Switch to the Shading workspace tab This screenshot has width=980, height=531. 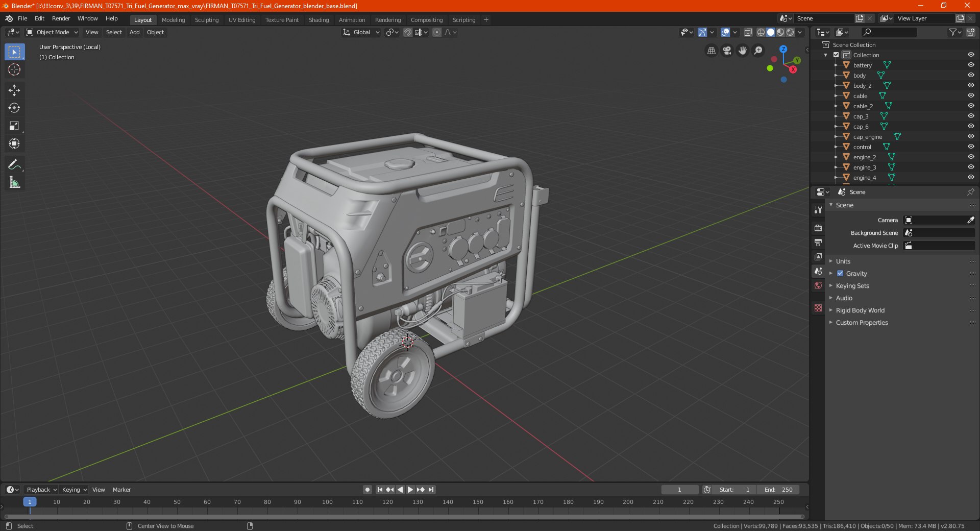[318, 20]
